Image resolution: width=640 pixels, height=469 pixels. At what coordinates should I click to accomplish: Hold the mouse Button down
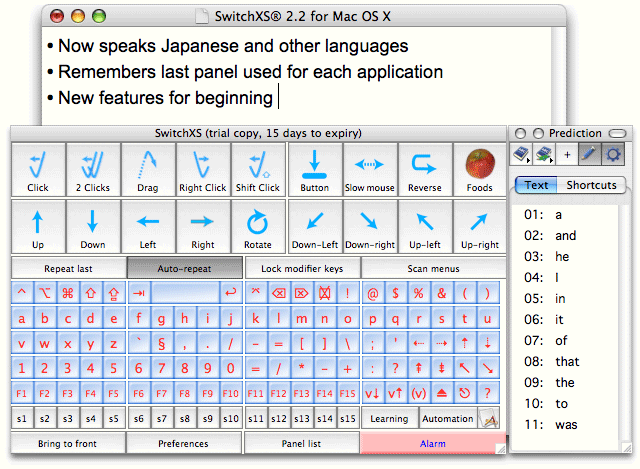tap(315, 169)
